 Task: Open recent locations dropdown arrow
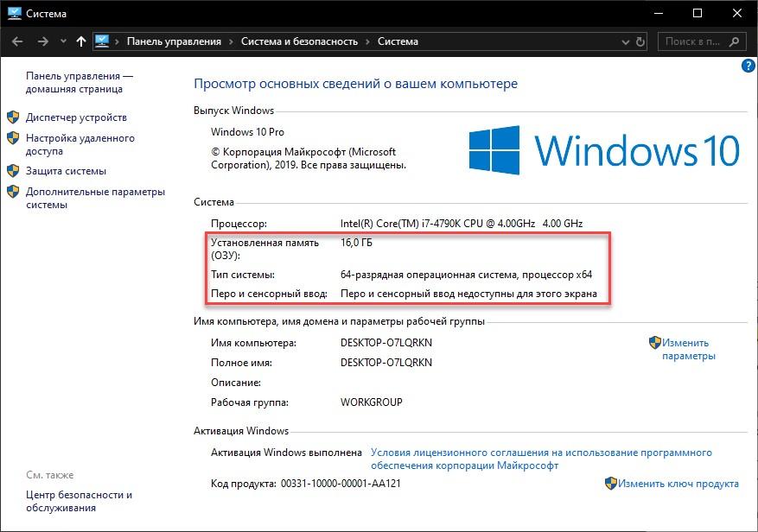(x=63, y=41)
